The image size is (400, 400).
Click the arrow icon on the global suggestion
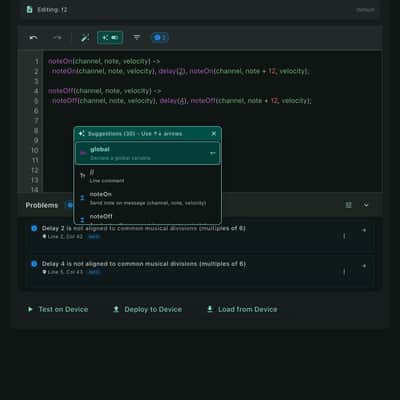[x=212, y=153]
